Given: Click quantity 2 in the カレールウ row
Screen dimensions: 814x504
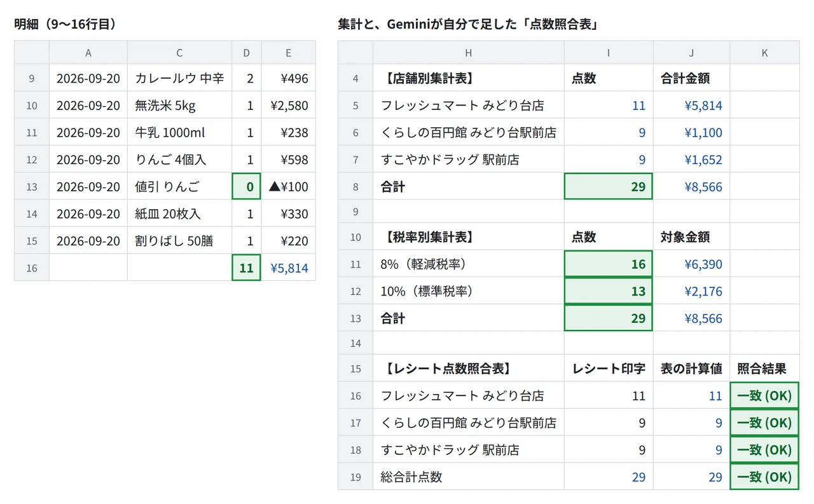Looking at the screenshot, I should point(247,78).
